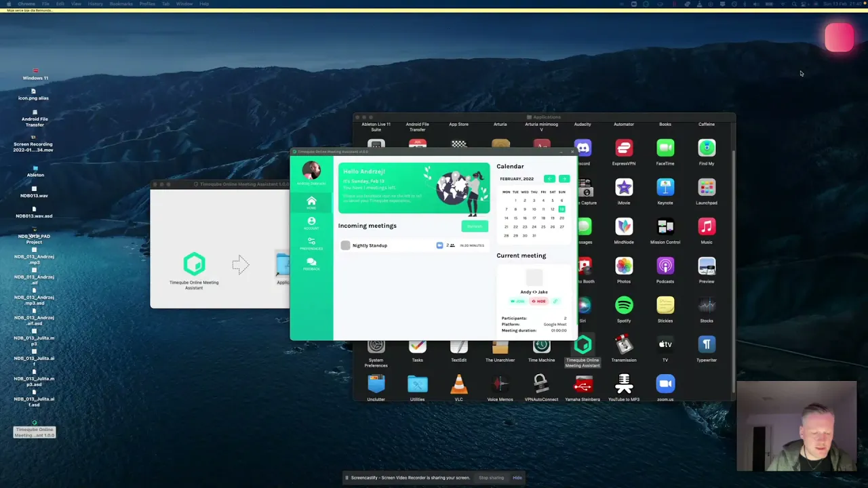Open Account in the Timeqube sidebar
Image resolution: width=868 pixels, height=488 pixels.
[311, 223]
